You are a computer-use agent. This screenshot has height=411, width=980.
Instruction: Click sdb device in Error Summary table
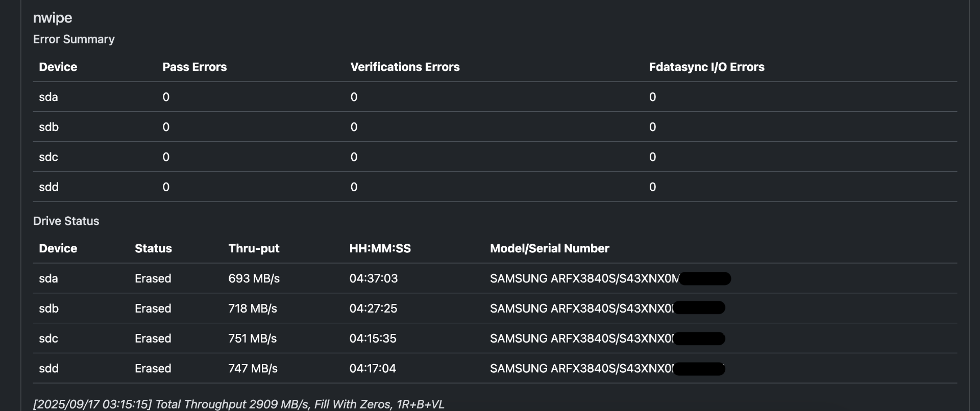(x=49, y=127)
